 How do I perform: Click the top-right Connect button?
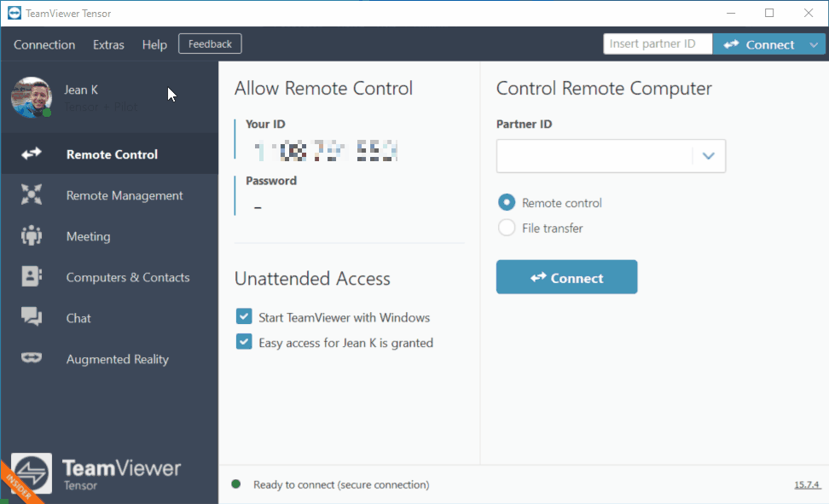pyautogui.click(x=759, y=44)
